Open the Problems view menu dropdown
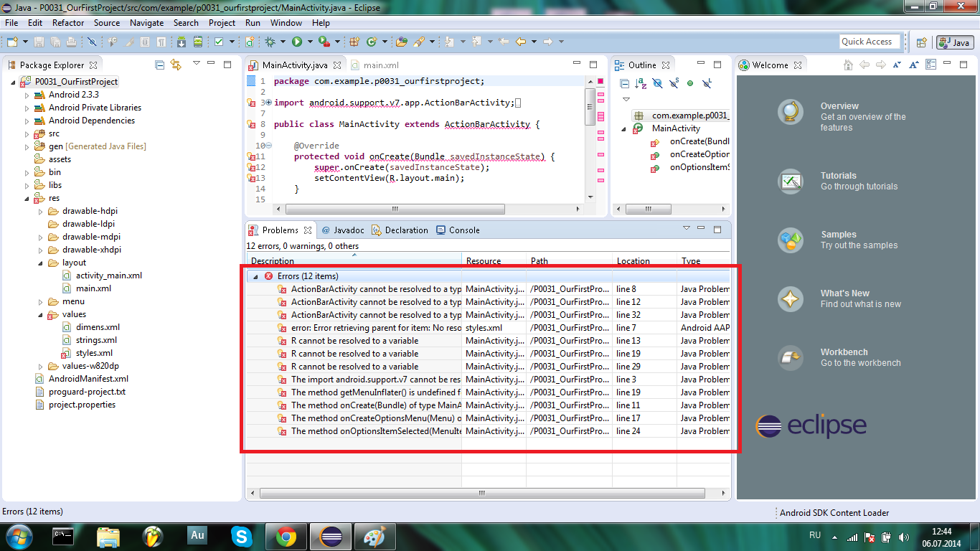 tap(686, 230)
